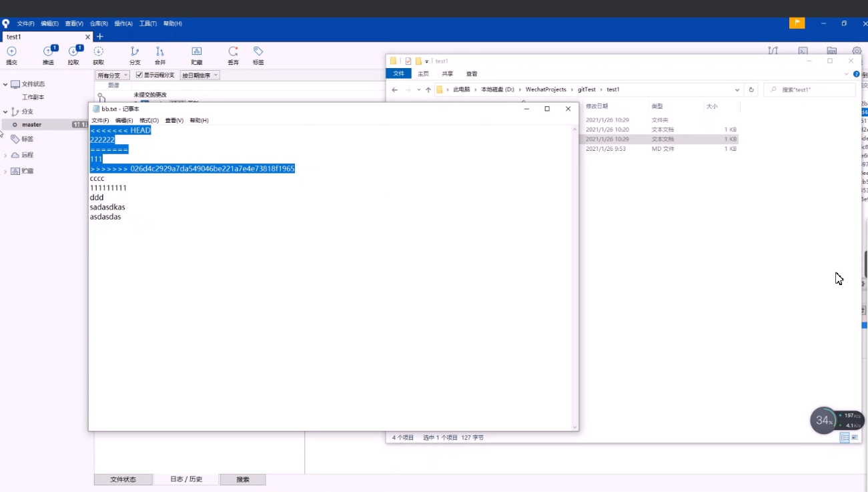Click 标签 item in SourceTree sidebar
The image size is (868, 492).
[x=27, y=139]
